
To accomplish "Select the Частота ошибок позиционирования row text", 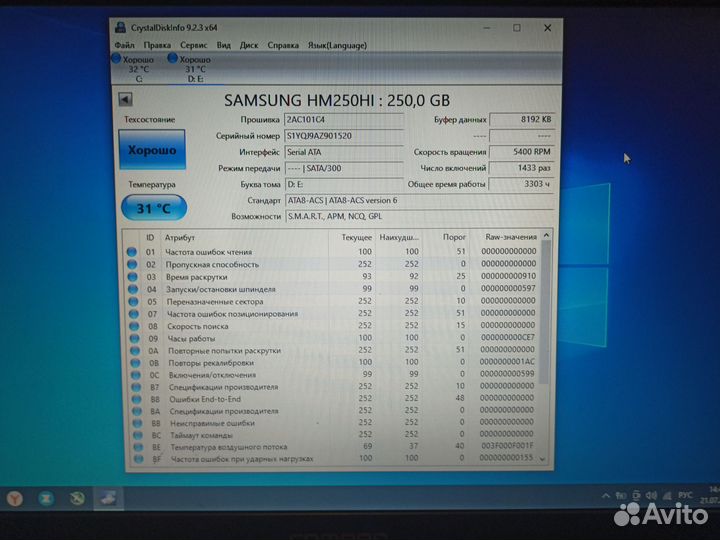I will click(x=232, y=314).
